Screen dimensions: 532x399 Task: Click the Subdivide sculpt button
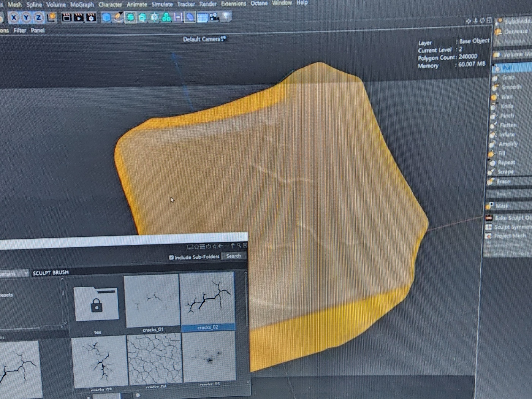(x=514, y=21)
